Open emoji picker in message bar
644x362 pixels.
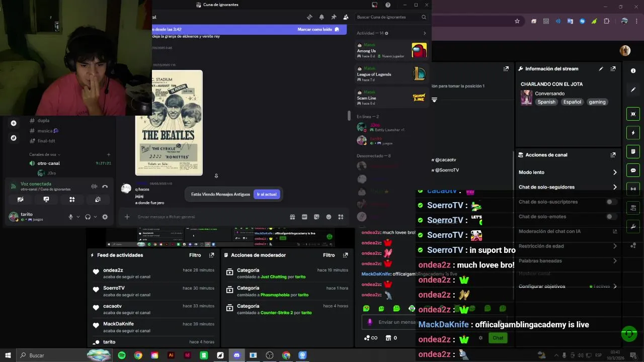[329, 217]
